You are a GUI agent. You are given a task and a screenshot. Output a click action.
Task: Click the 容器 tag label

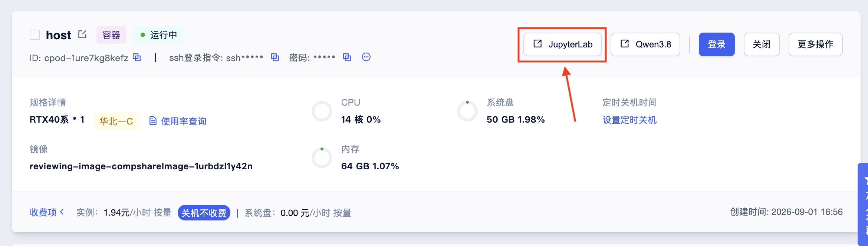tap(111, 35)
